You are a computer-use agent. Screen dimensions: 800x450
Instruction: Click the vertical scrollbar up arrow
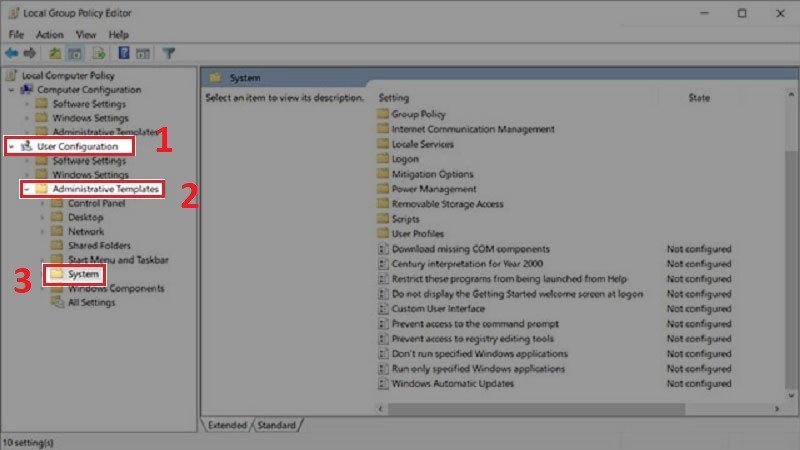click(x=791, y=95)
